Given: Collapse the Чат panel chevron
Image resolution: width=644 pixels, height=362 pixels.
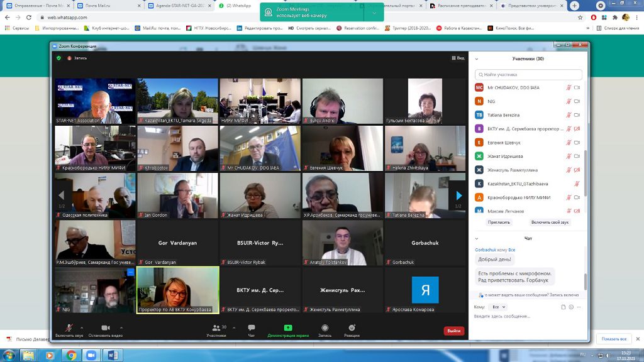Looking at the screenshot, I should [477, 238].
